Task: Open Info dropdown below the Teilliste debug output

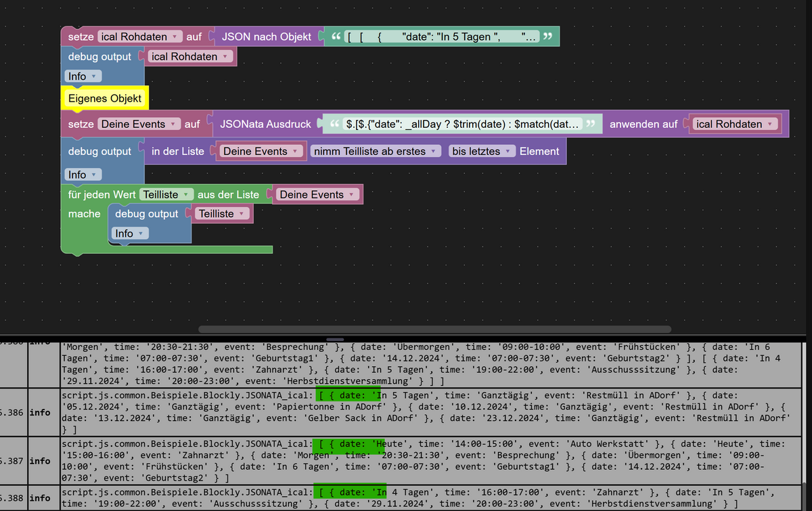Action: [131, 234]
